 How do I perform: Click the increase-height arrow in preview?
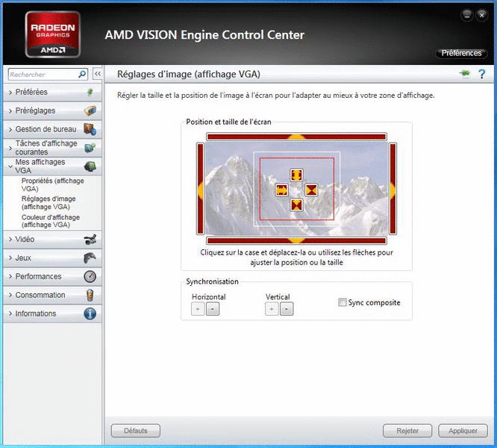296,175
